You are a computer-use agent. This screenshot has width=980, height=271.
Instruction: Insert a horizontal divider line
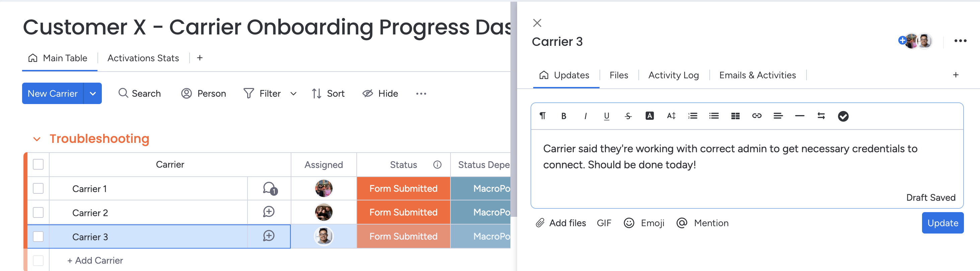pos(800,116)
